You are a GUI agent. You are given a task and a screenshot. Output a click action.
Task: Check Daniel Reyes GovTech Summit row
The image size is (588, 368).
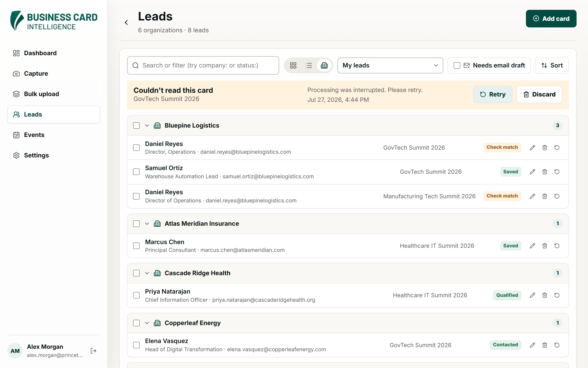(x=136, y=148)
